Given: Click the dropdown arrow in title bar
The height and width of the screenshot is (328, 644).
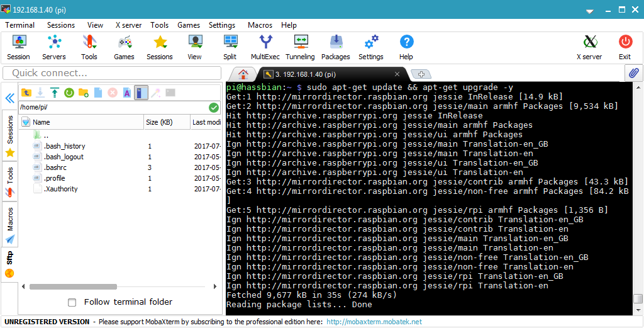Looking at the screenshot, I should coord(589,11).
